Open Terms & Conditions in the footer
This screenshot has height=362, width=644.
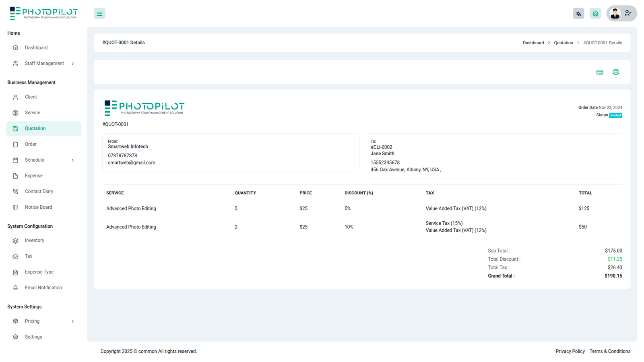[610, 352]
